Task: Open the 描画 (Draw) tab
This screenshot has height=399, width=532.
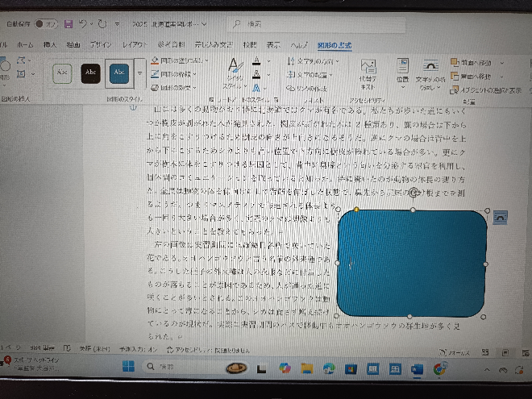Action: point(73,45)
